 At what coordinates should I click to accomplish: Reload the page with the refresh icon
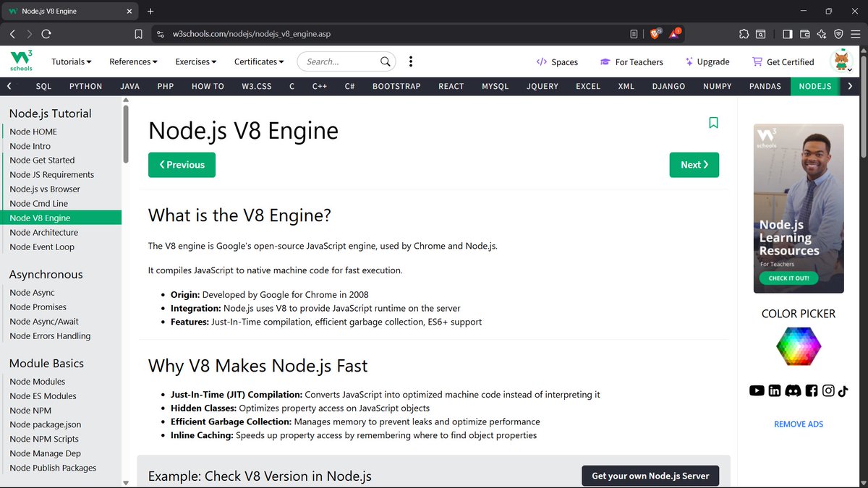coord(46,34)
